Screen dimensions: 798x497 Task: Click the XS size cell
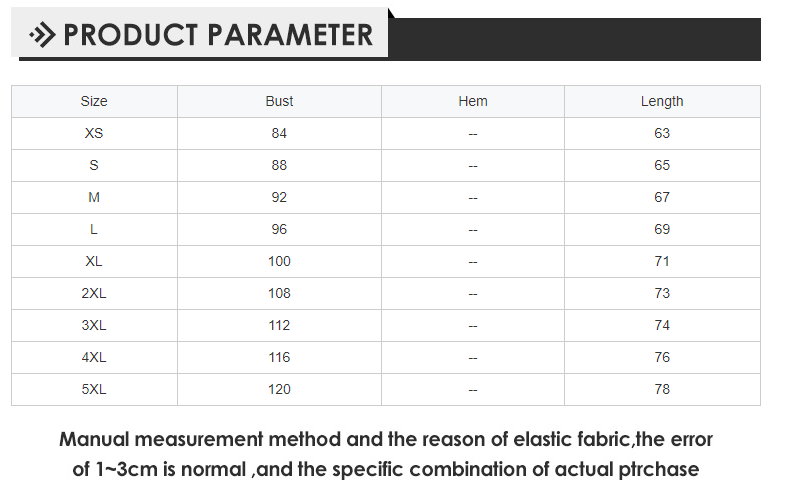coord(94,133)
